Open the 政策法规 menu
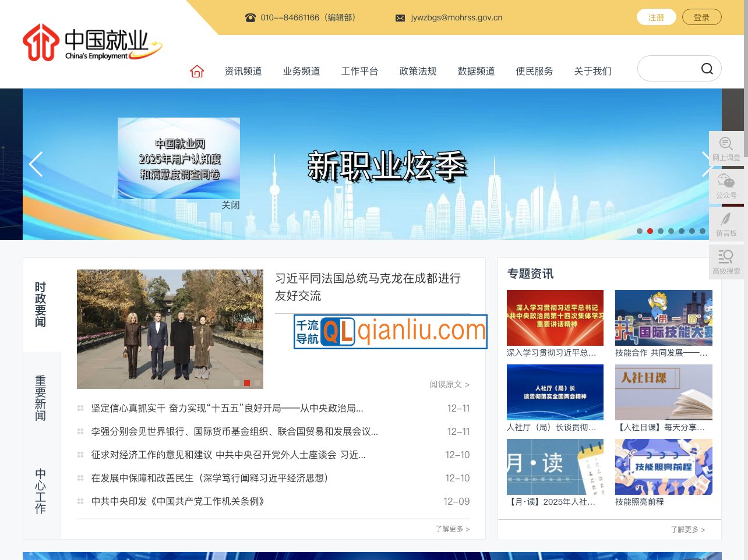 [418, 71]
